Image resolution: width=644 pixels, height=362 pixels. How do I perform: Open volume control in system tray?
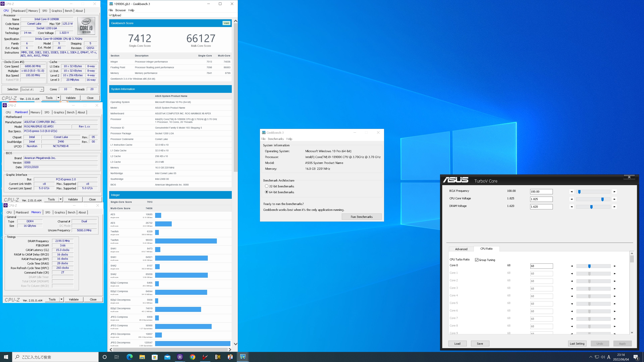[603, 357]
